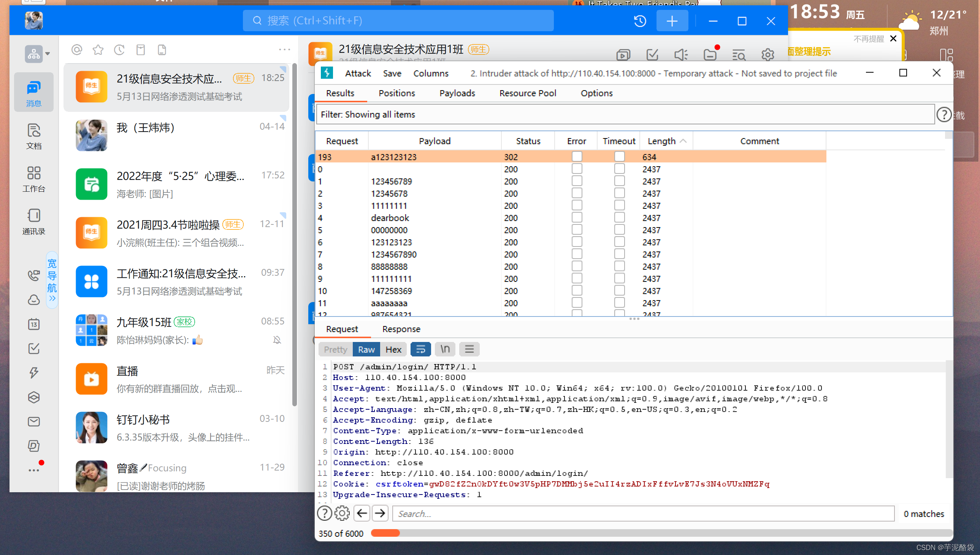The height and width of the screenshot is (555, 980).
Task: Toggle Timeout checkbox for payload 147258369
Action: tap(619, 291)
